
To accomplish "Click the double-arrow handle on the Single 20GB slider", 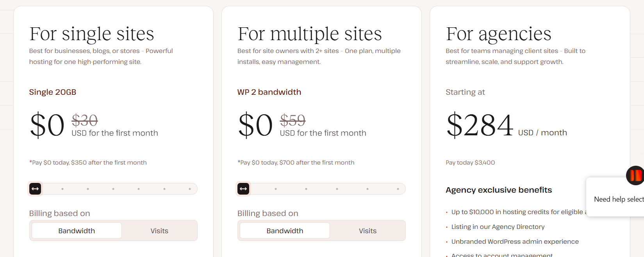I will 35,189.
